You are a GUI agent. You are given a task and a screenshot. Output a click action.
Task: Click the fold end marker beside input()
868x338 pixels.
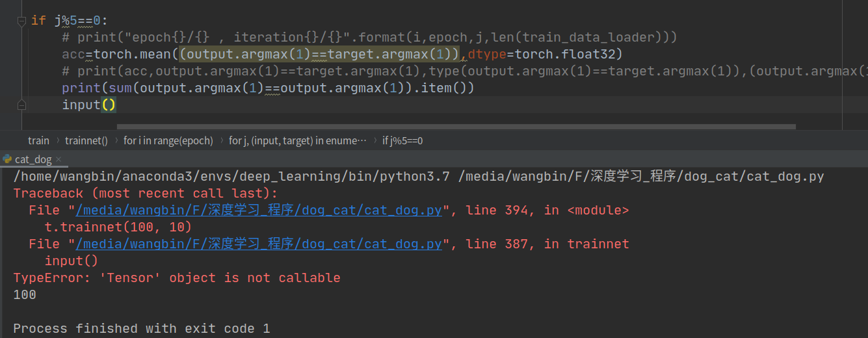(21, 105)
